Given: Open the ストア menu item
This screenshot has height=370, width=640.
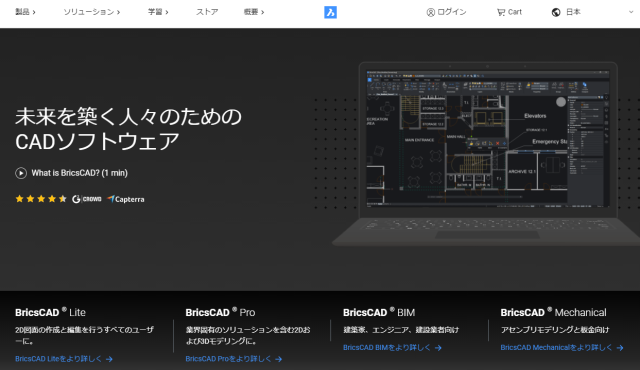Looking at the screenshot, I should coord(207,12).
